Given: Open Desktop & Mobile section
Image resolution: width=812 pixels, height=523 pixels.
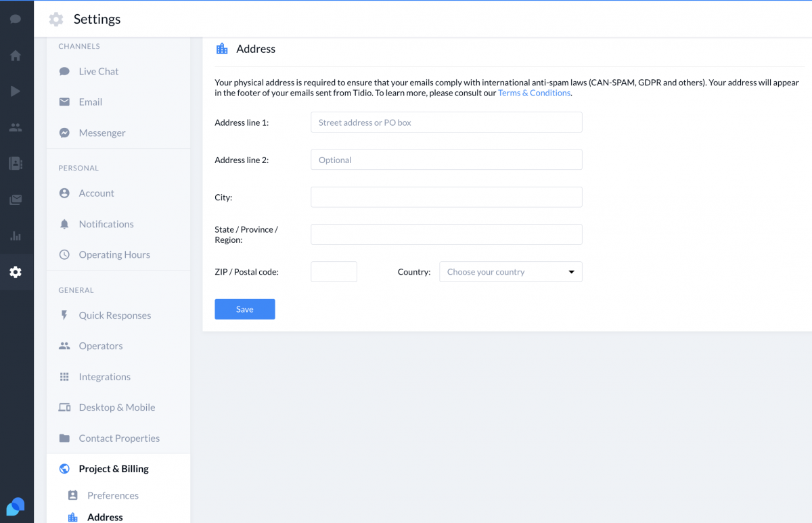Looking at the screenshot, I should pyautogui.click(x=118, y=407).
